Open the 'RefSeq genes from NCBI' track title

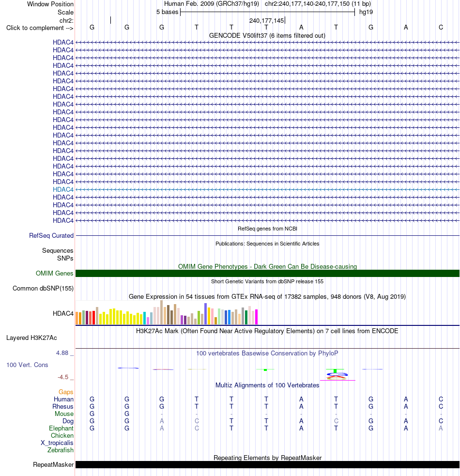pos(267,229)
